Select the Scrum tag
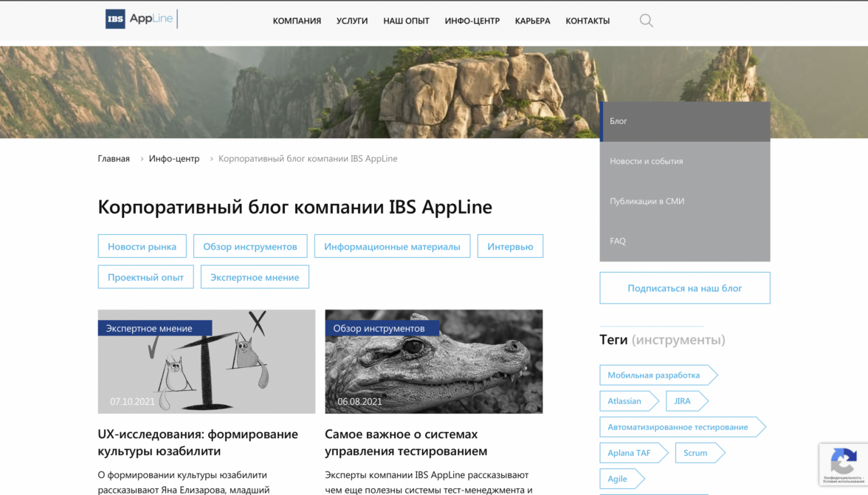 700,453
